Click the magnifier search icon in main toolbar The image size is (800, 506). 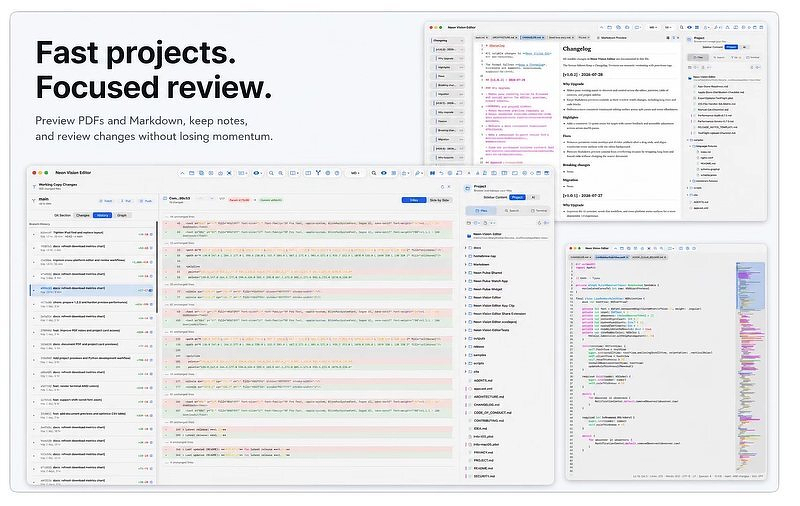(x=373, y=173)
